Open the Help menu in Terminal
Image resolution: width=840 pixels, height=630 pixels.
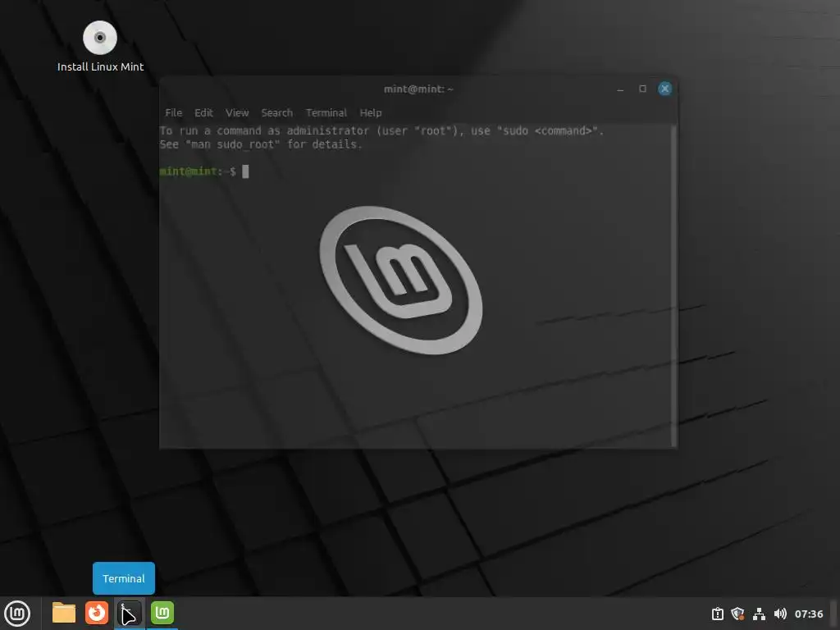click(371, 112)
